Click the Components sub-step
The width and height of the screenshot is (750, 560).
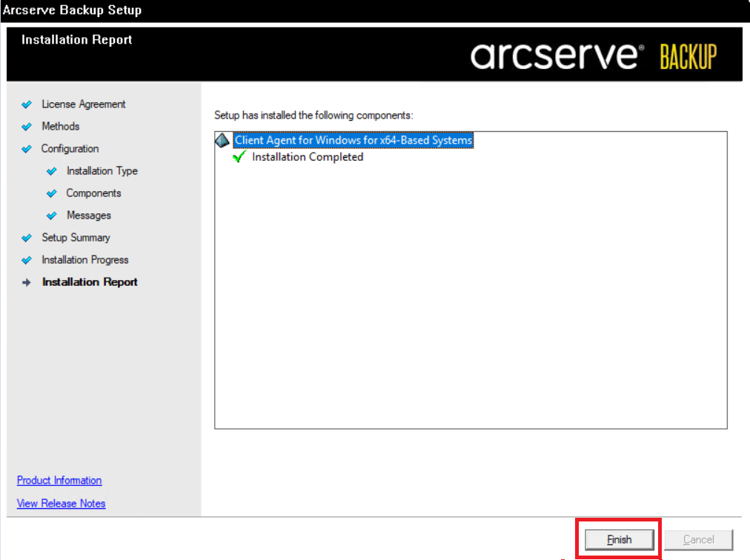93,193
